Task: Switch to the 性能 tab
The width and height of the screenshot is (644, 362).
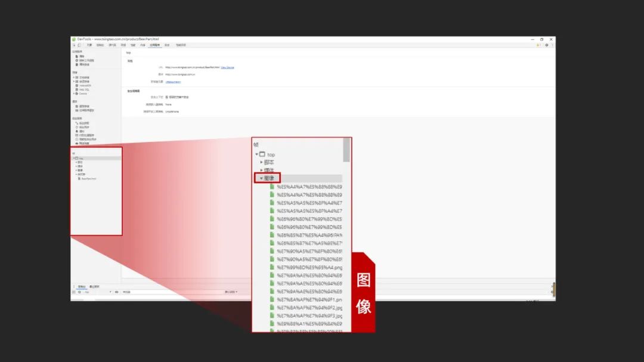Action: [133, 45]
